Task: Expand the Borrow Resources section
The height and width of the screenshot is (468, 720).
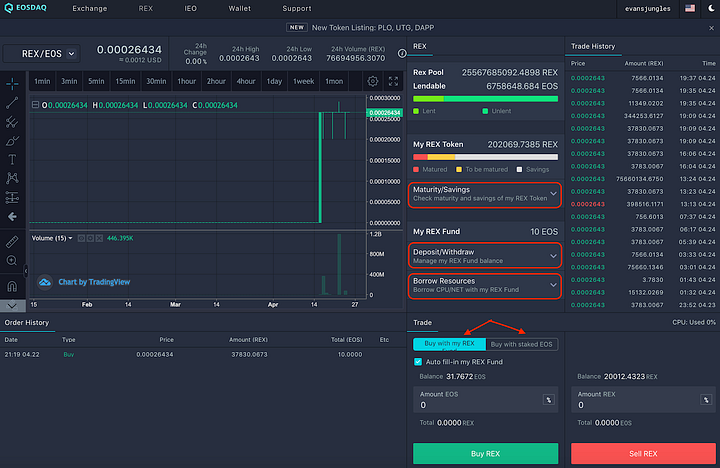Action: 485,285
